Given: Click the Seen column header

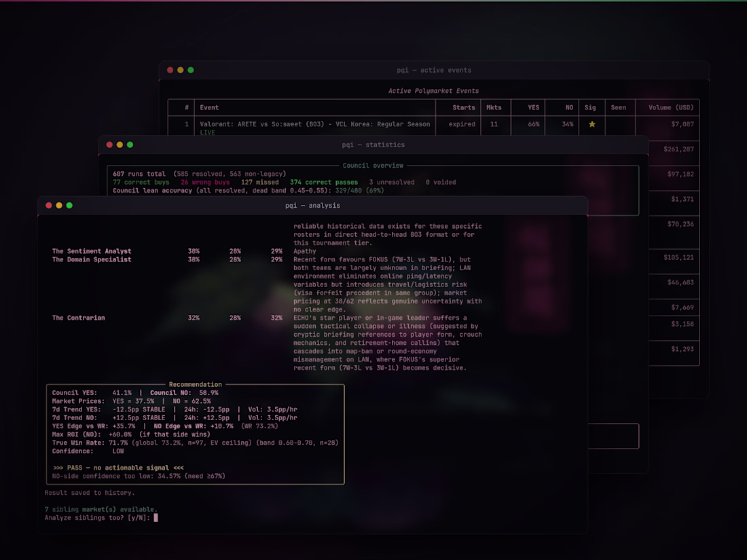Looking at the screenshot, I should point(619,108).
